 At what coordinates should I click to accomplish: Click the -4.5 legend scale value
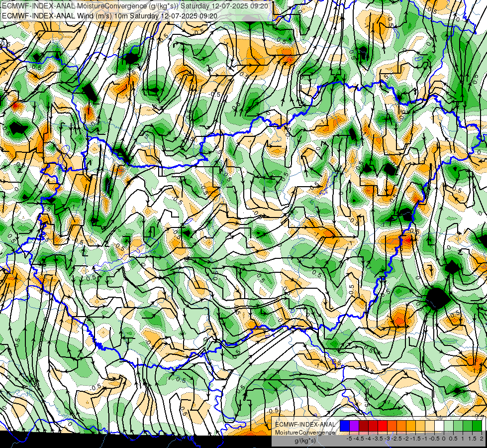point(359,439)
